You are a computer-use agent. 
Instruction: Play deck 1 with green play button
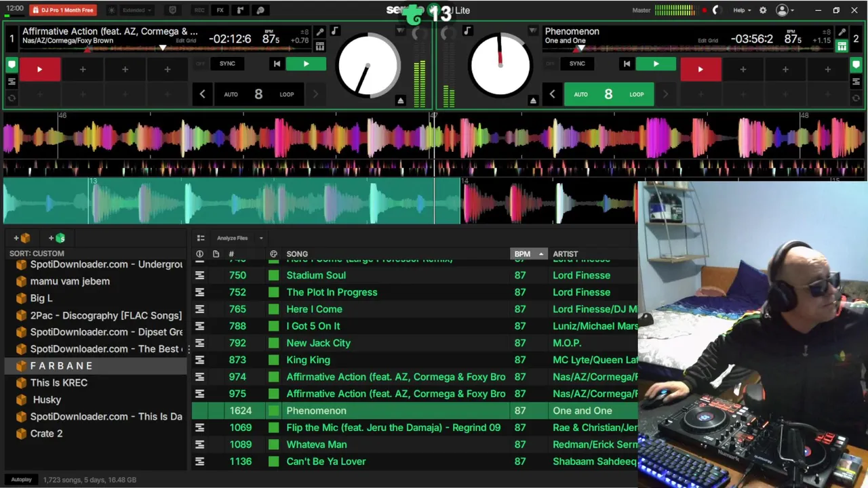306,64
